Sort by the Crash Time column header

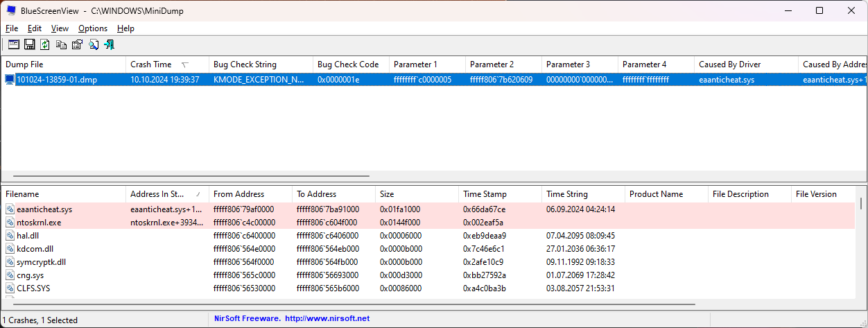[x=168, y=64]
